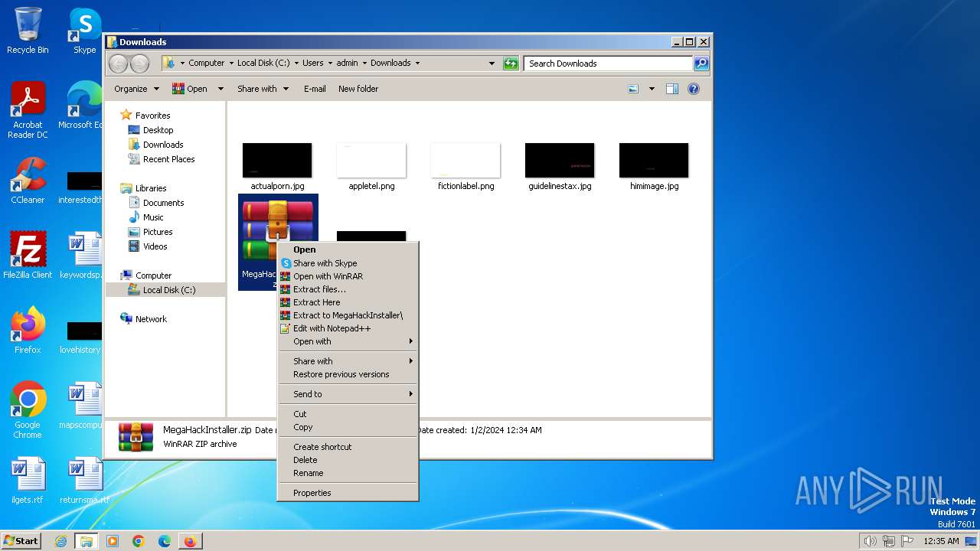
Task: Open Internet Explorer from the taskbar
Action: [60, 541]
